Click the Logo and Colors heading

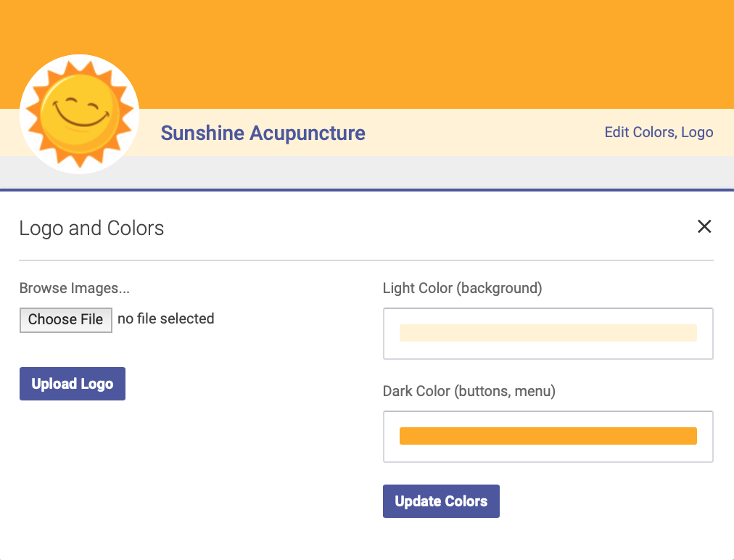pos(91,228)
